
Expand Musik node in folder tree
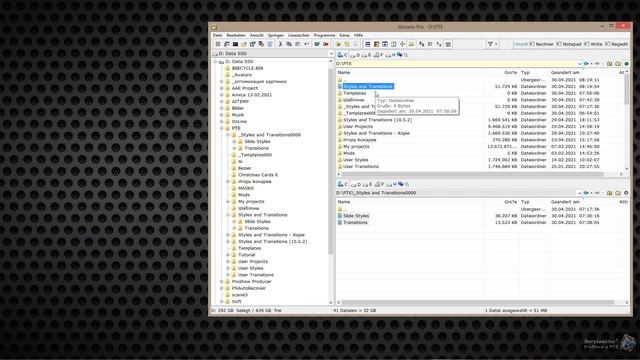222,115
